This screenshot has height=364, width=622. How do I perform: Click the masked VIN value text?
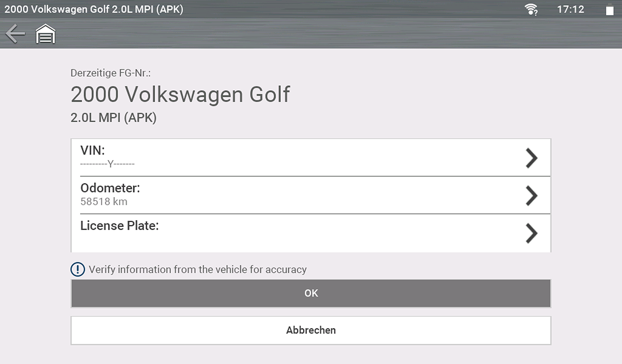click(x=107, y=164)
